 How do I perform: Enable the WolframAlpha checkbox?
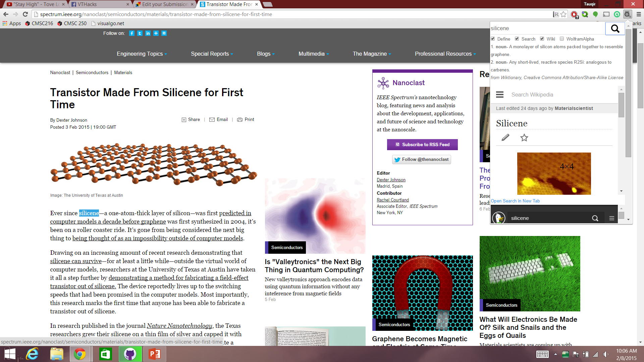pyautogui.click(x=562, y=39)
